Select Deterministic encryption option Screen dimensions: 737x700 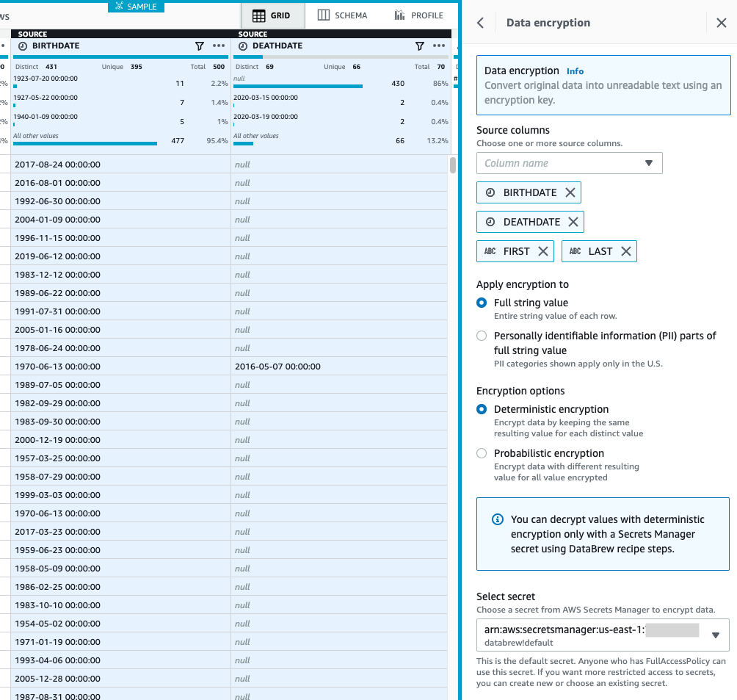coord(482,409)
